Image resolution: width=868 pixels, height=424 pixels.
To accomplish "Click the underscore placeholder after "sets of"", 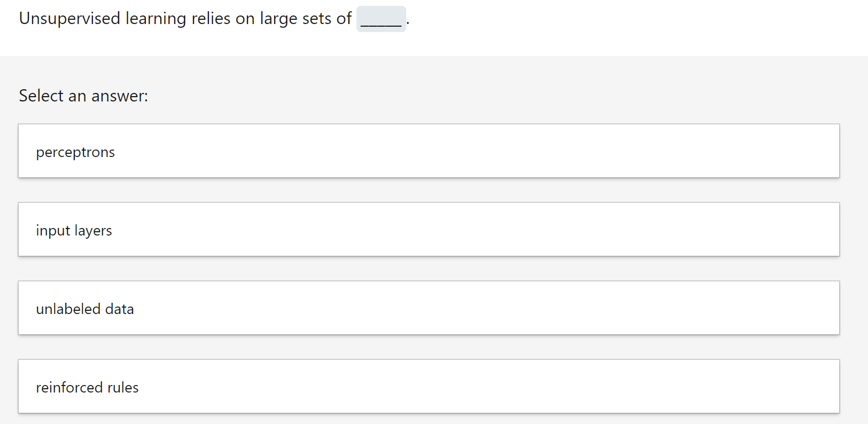I will [381, 21].
